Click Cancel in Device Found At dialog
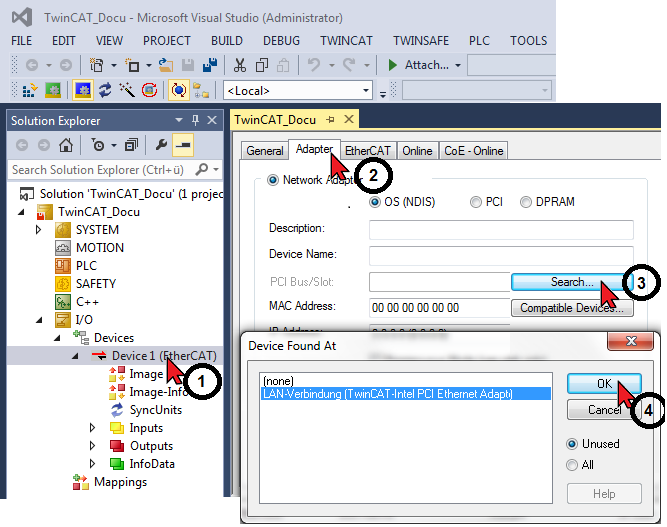The image size is (667, 527). coord(604,410)
